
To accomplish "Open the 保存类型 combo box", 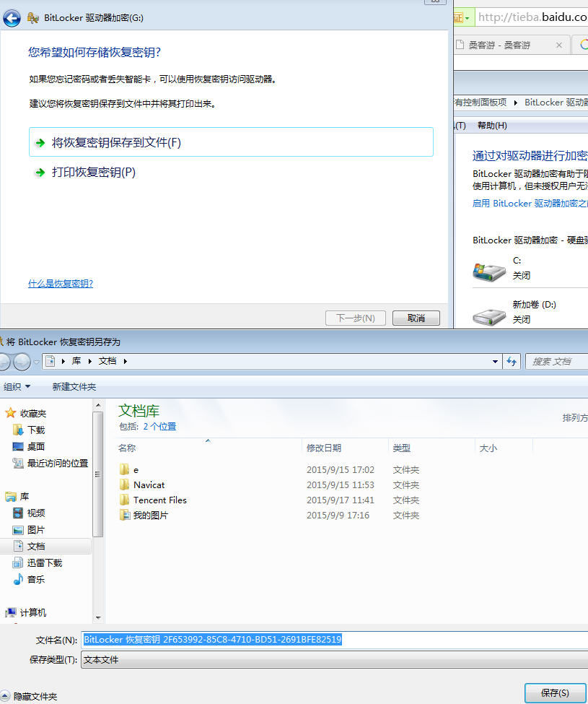I will click(x=335, y=659).
